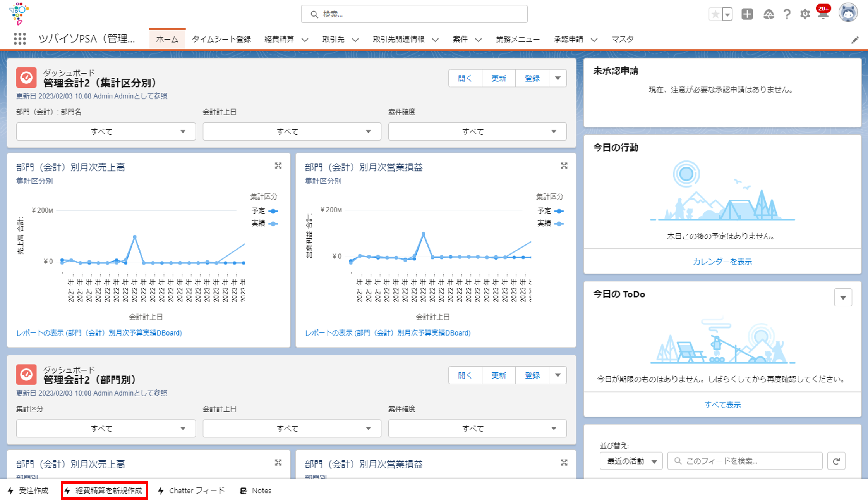Open the App Launcher grid icon
The image size is (868, 501).
[20, 39]
